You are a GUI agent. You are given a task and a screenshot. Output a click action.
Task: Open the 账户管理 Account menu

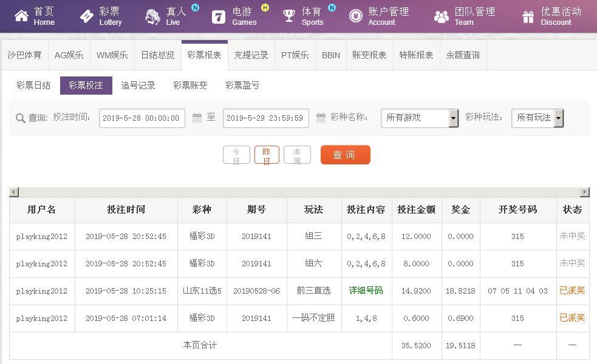379,16
